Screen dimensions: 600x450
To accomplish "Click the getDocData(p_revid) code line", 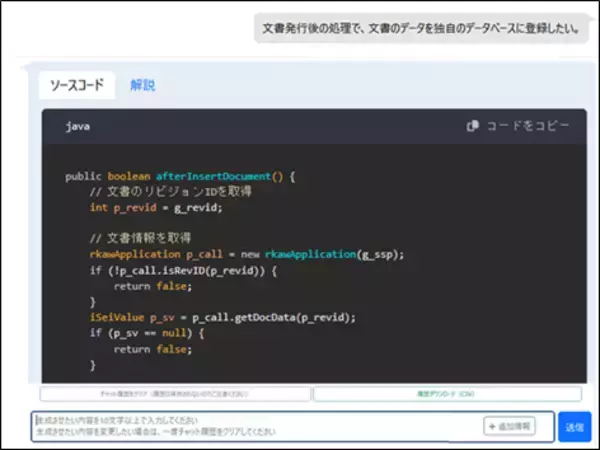I will click(x=223, y=318).
